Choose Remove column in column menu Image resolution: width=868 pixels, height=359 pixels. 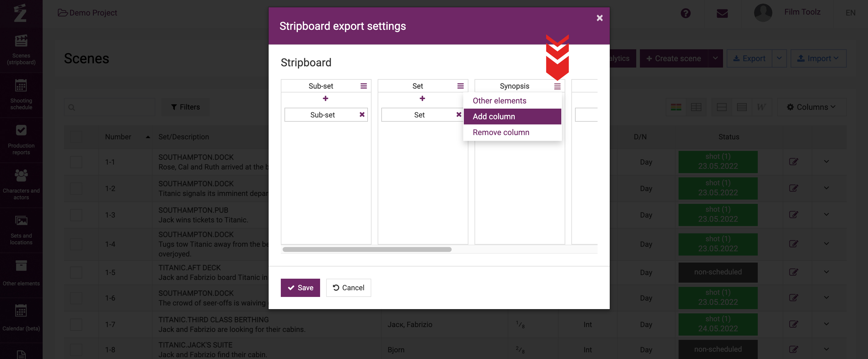512,132
